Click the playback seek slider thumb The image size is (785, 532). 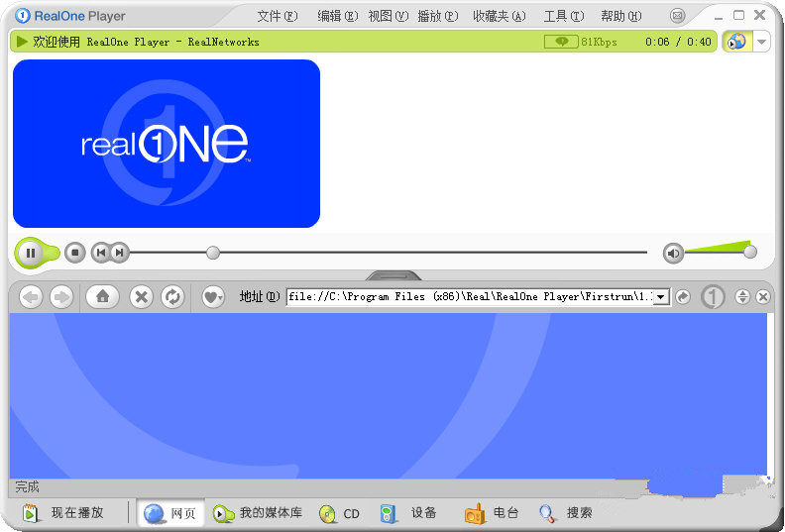[x=213, y=253]
